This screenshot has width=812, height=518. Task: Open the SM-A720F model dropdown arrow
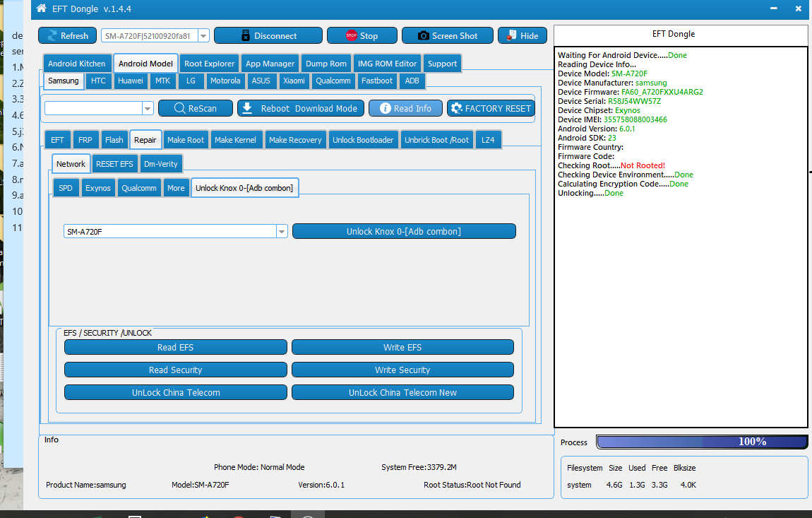[x=282, y=231]
